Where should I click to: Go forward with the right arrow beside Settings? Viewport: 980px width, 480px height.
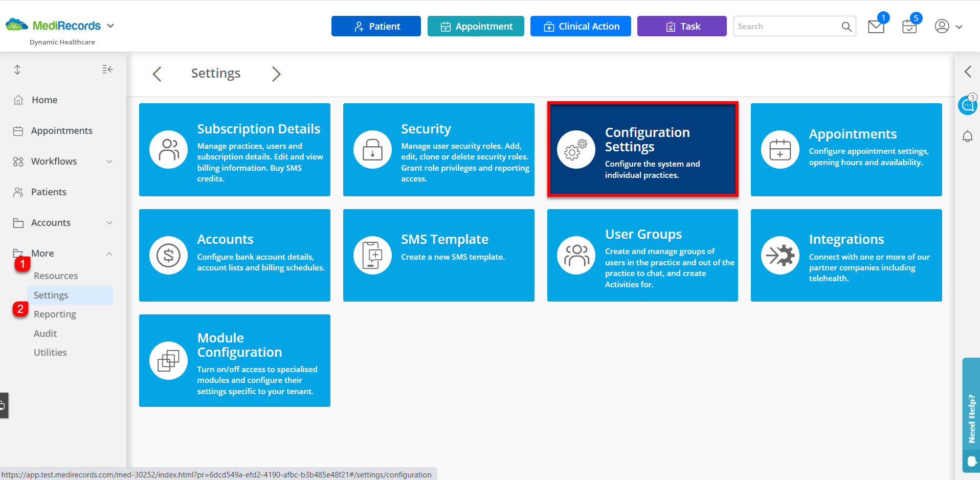point(276,74)
